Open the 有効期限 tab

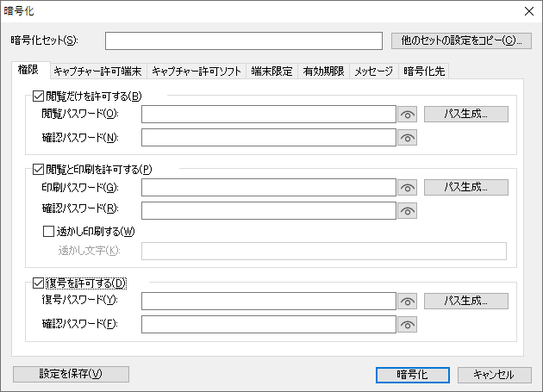[323, 72]
